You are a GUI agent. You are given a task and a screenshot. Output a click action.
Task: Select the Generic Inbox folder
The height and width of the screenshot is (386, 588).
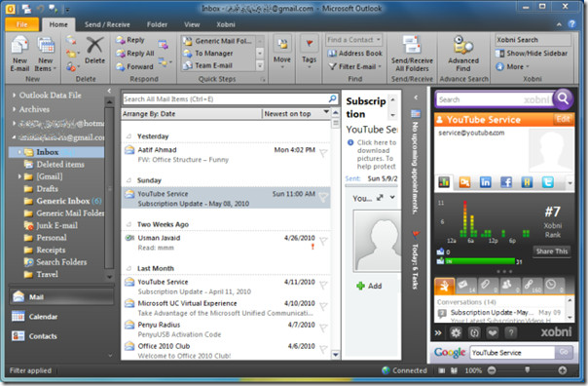pos(62,201)
